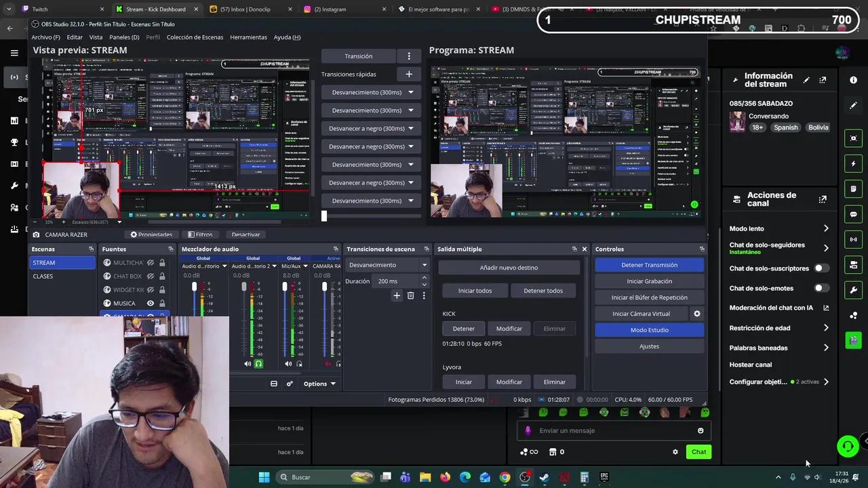Toggle visibility of the CHAT BOX source

tap(151, 277)
